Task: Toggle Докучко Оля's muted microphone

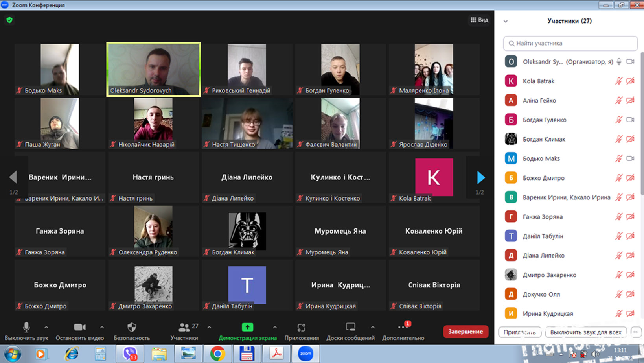Action: [618, 294]
